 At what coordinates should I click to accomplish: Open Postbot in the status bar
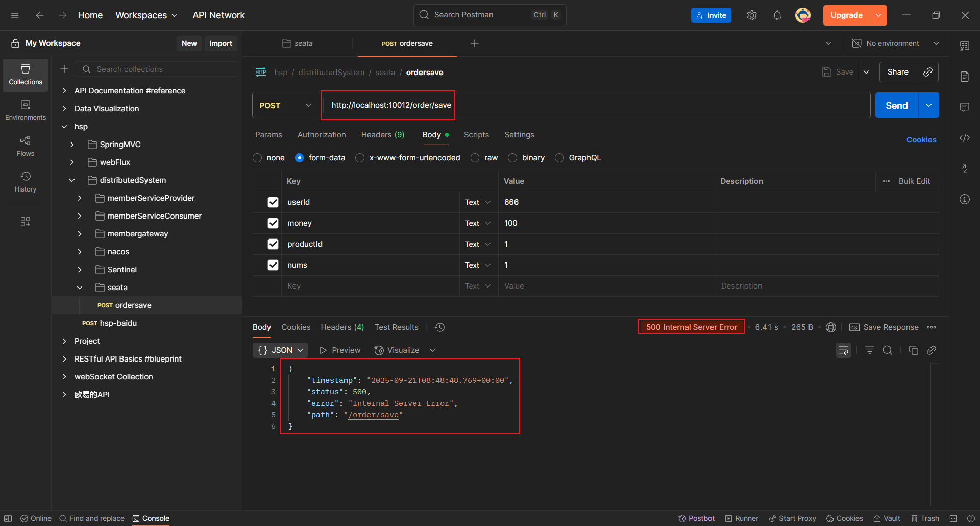click(x=696, y=518)
